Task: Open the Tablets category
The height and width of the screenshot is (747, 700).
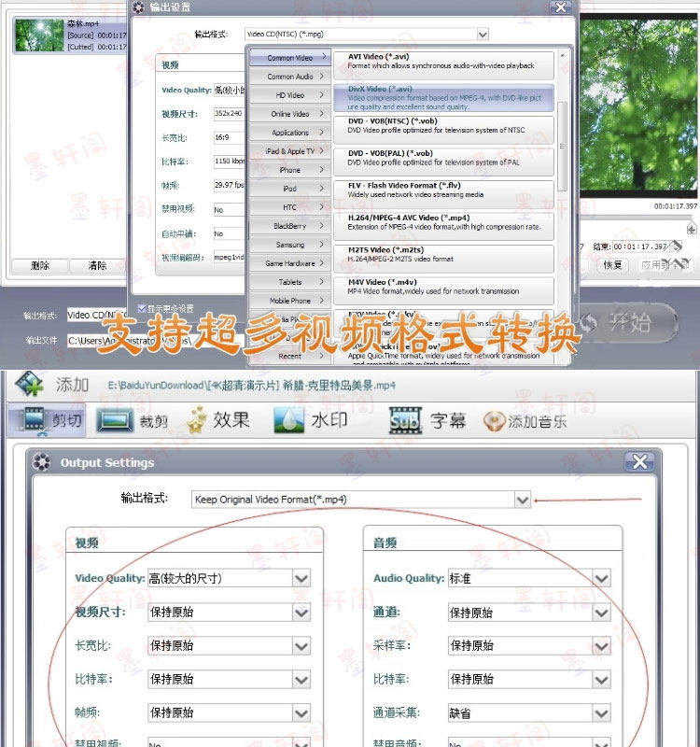Action: coord(290,282)
